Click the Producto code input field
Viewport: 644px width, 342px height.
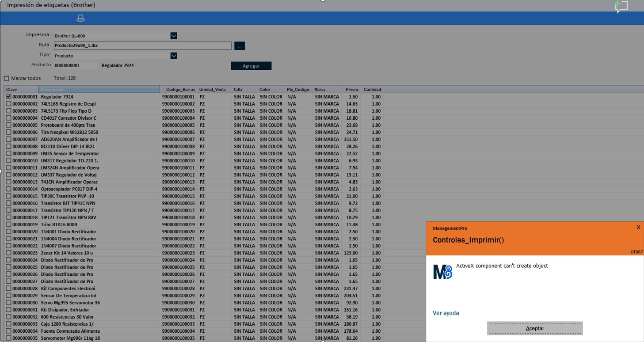[x=75, y=65]
